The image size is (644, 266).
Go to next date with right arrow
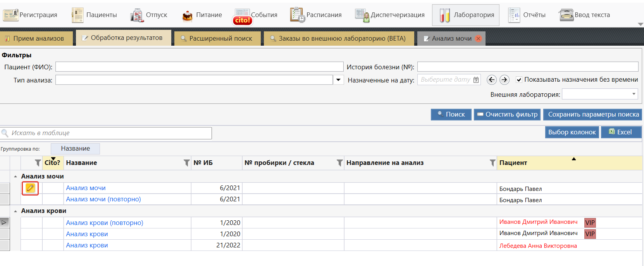tap(504, 80)
